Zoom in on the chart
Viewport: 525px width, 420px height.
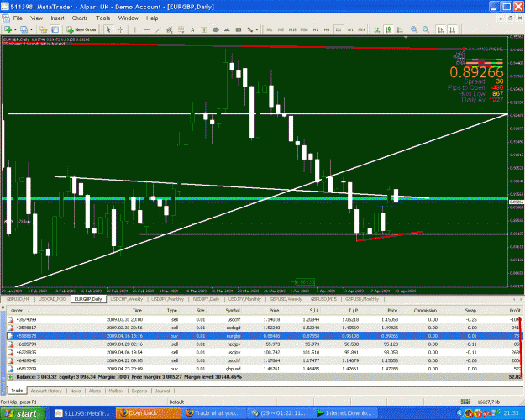point(414,29)
